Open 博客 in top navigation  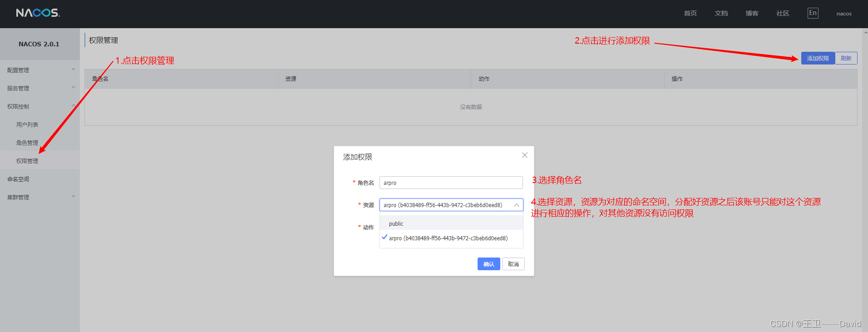pos(752,13)
